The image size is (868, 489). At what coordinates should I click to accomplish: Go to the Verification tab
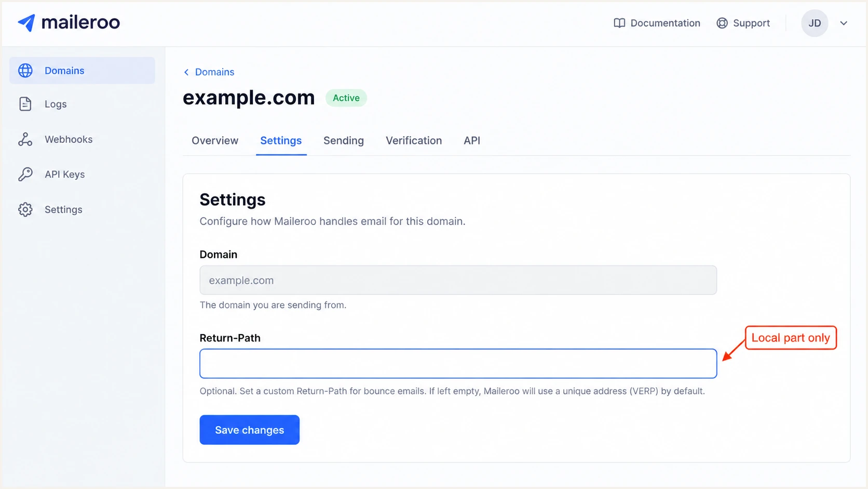pos(414,141)
